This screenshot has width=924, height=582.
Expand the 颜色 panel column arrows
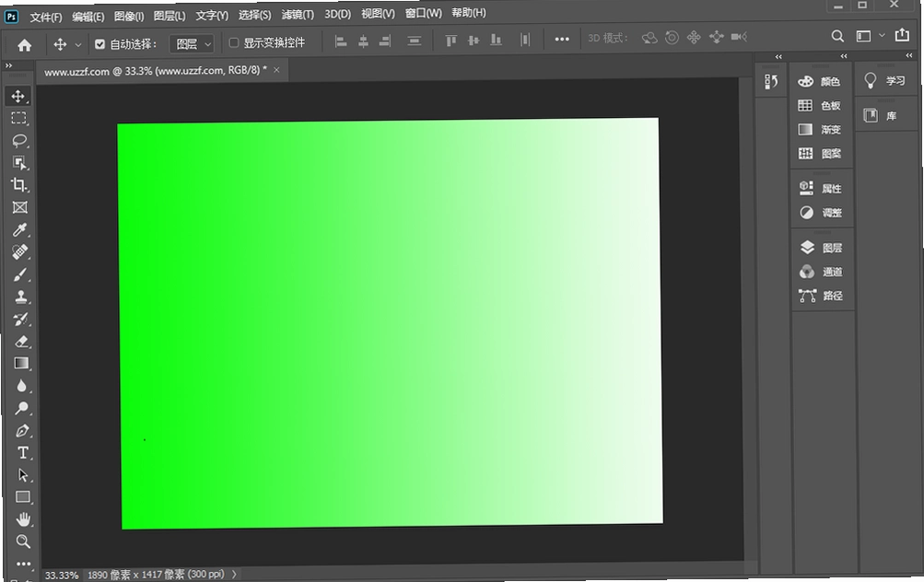(844, 56)
